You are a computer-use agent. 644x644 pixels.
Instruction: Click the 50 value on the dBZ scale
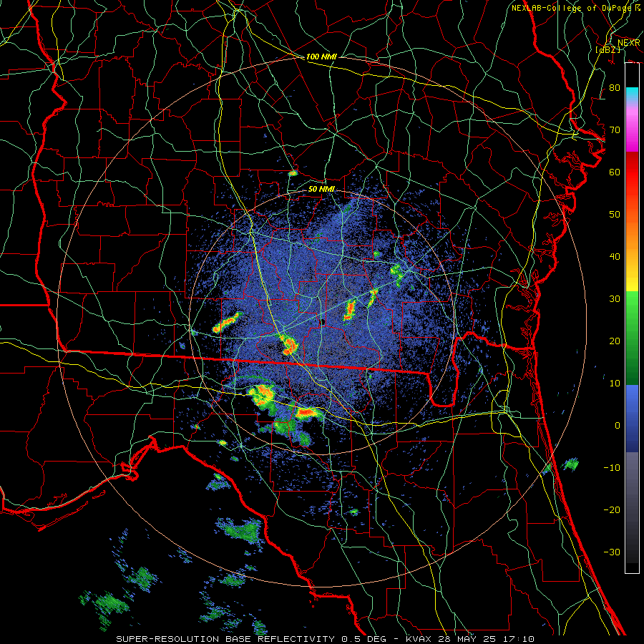tap(615, 215)
